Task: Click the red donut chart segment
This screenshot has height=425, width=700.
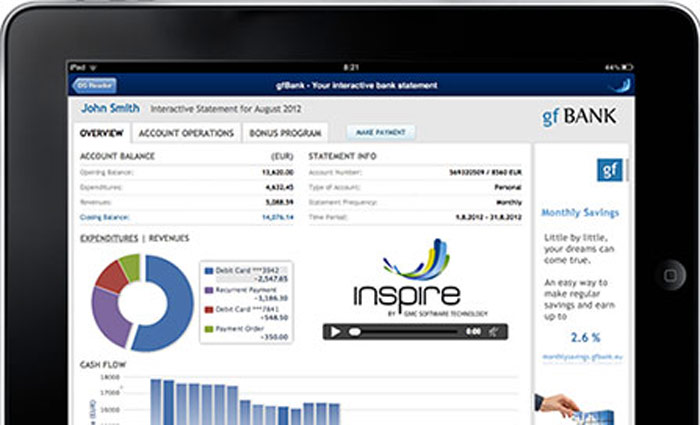Action: click(110, 276)
